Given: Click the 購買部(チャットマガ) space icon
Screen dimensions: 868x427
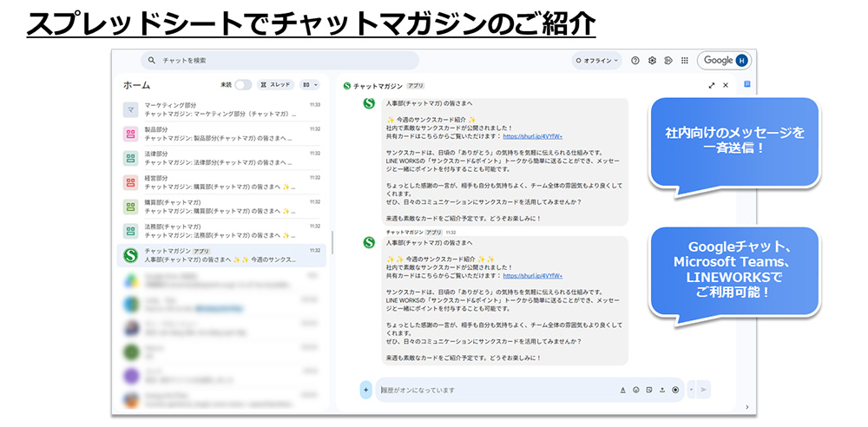Looking at the screenshot, I should pyautogui.click(x=130, y=207).
